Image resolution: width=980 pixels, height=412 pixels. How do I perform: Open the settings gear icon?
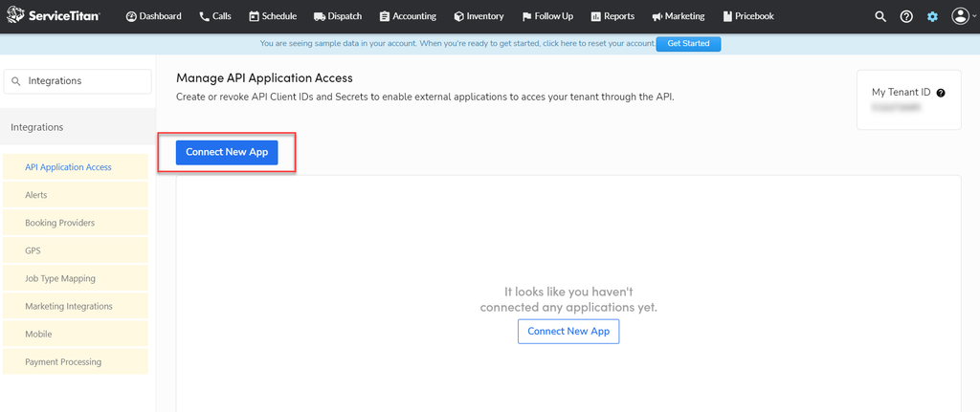932,17
